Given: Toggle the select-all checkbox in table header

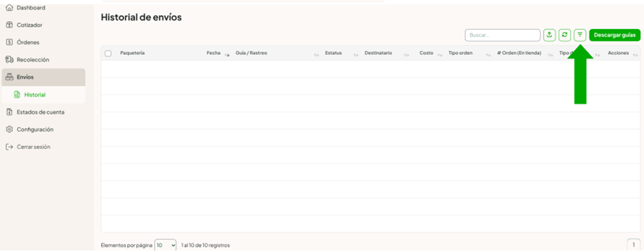Looking at the screenshot, I should coord(108,53).
